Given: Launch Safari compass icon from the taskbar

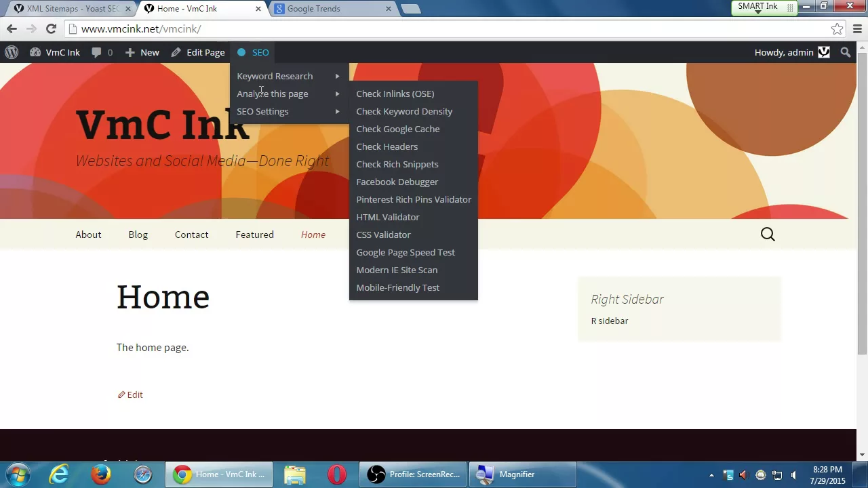Looking at the screenshot, I should click(142, 474).
